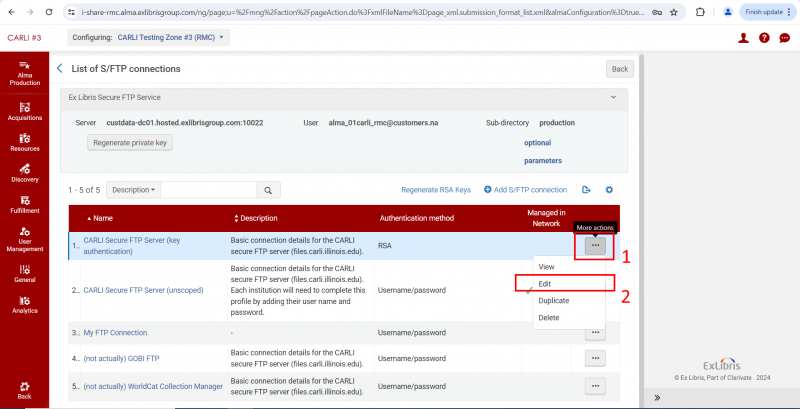Open User Management configuration menu
The height and width of the screenshot is (409, 800).
(24, 239)
